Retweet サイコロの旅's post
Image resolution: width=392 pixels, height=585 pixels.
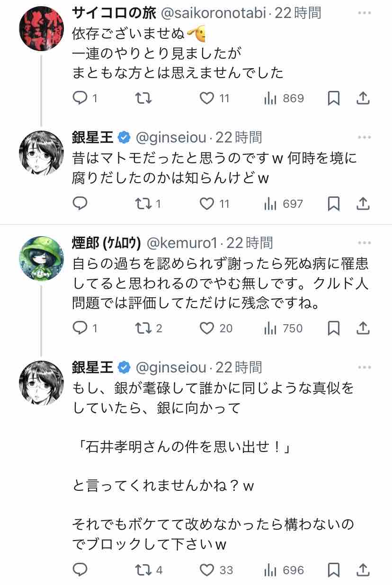pos(143,98)
